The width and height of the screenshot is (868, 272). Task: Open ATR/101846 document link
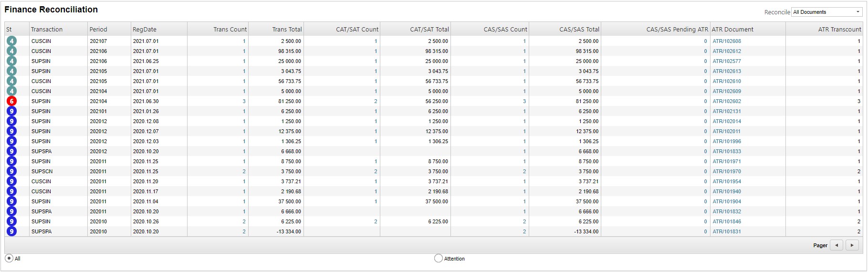click(x=726, y=221)
